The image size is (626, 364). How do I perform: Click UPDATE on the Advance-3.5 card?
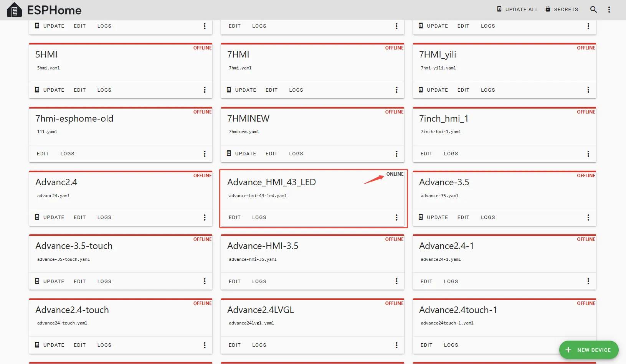(x=433, y=217)
